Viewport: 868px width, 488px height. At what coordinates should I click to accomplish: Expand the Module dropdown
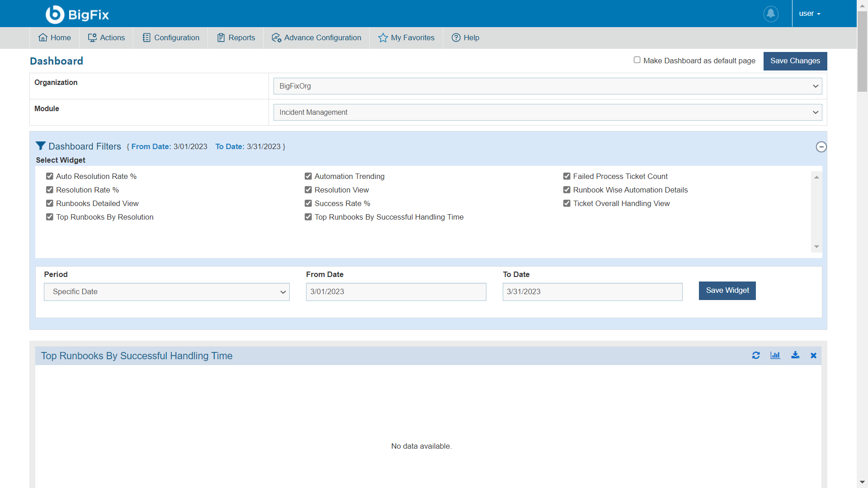pyautogui.click(x=547, y=113)
